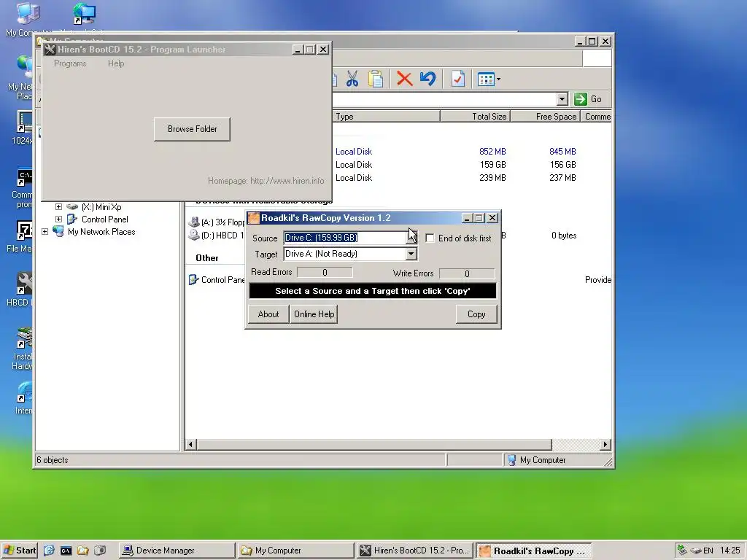Open the RawCopy Source drive dropdown

pos(412,238)
